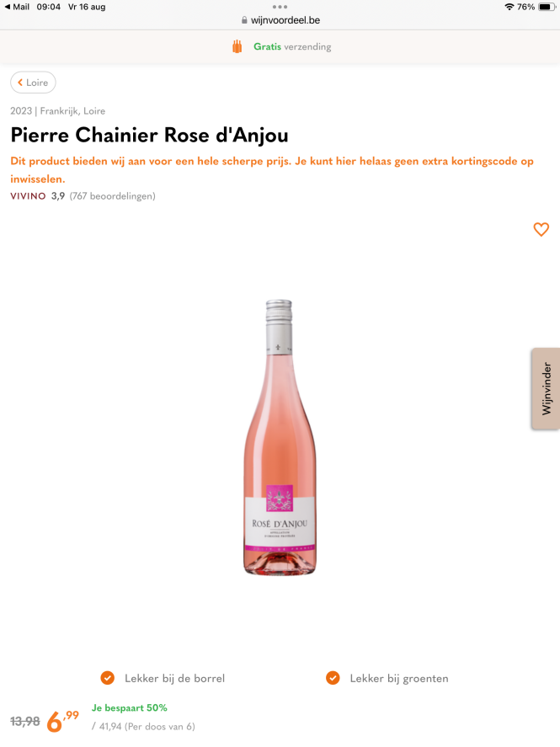This screenshot has height=747, width=560.
Task: Tap the three dots multitasking indicator
Action: click(x=280, y=7)
